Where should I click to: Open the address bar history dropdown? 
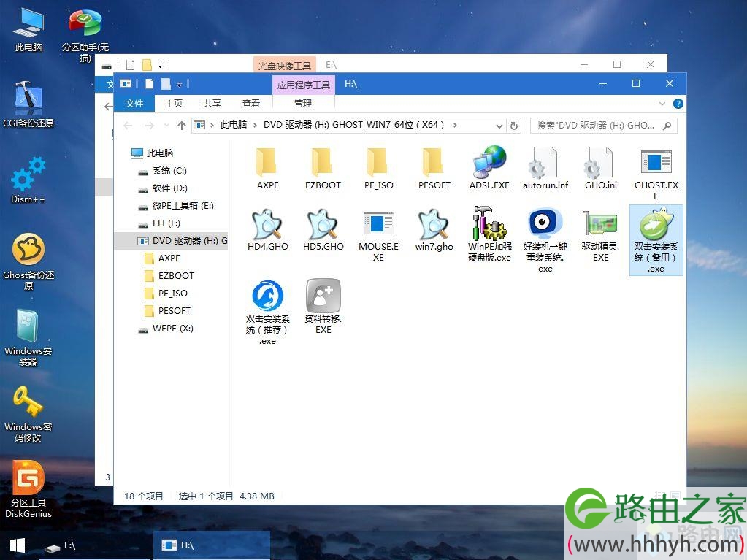[499, 126]
